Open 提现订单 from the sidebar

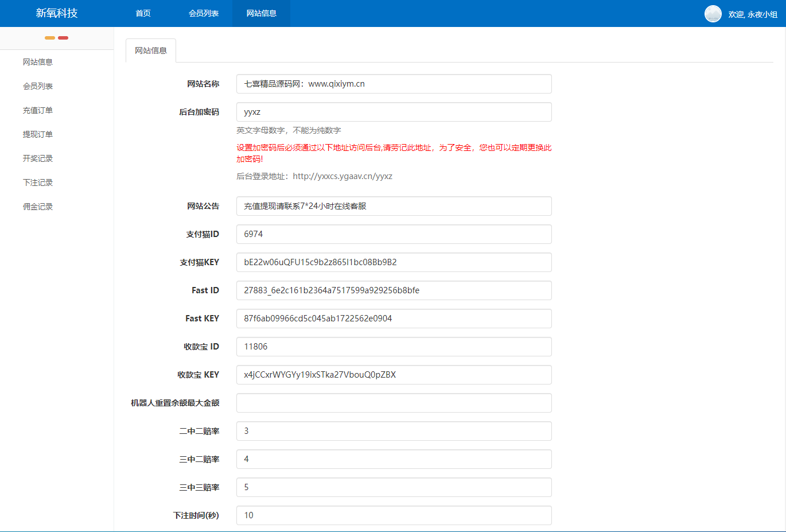point(38,134)
